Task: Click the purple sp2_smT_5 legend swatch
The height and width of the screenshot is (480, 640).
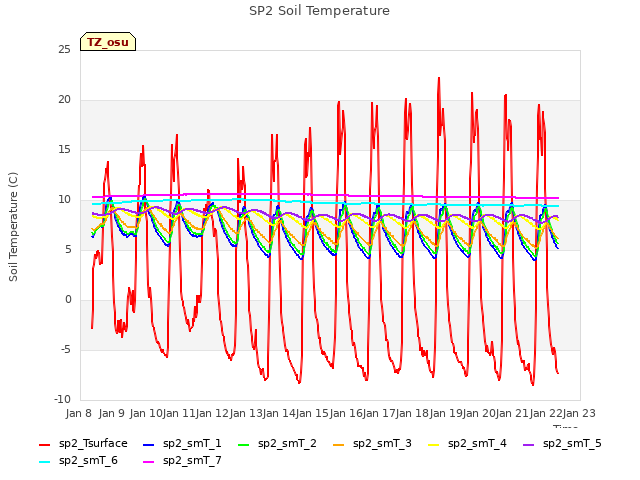Action: [529, 444]
